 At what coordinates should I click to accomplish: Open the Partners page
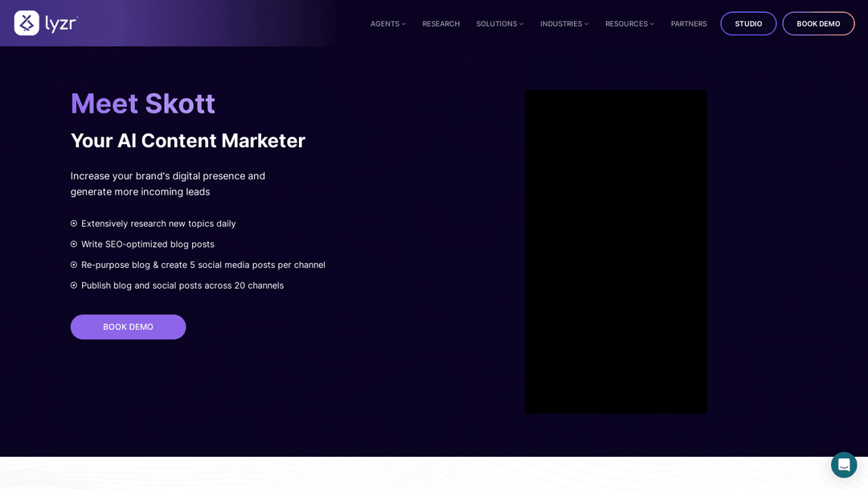point(689,24)
